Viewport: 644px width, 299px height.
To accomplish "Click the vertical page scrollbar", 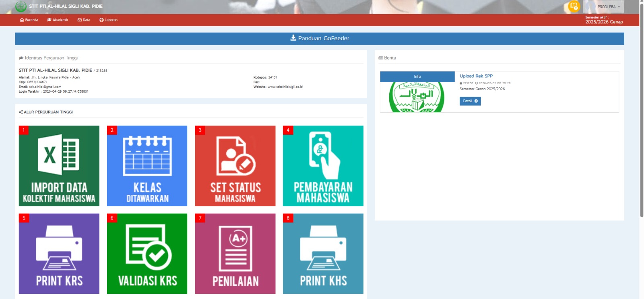I will click(642, 109).
